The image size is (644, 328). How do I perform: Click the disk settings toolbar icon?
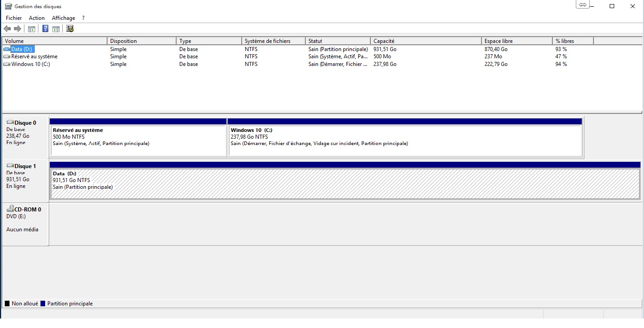click(x=70, y=29)
